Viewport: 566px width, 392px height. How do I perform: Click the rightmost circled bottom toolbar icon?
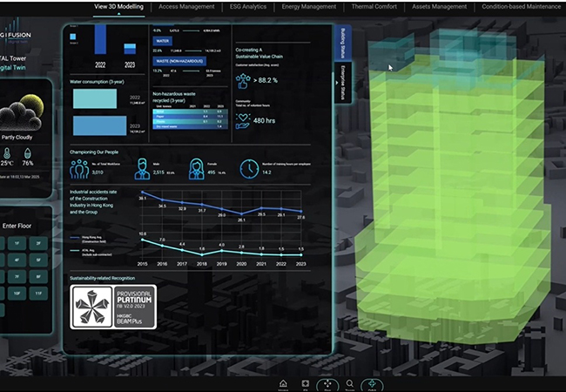374,383
